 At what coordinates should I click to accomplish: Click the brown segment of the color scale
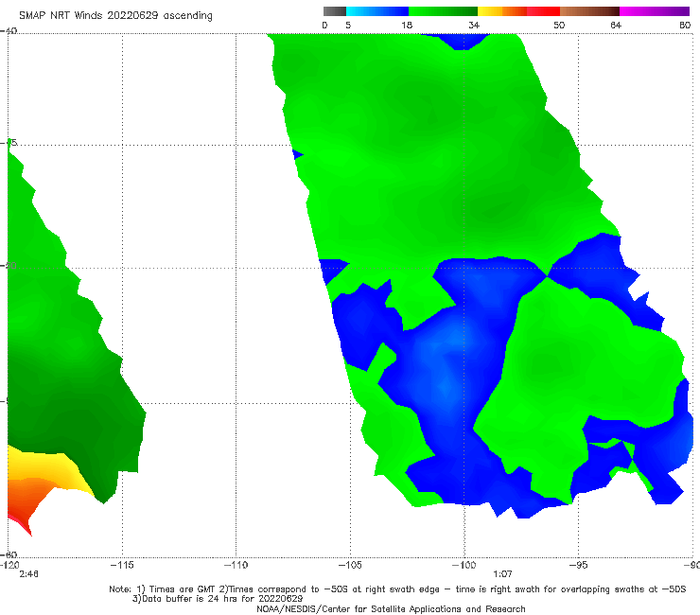(x=589, y=11)
